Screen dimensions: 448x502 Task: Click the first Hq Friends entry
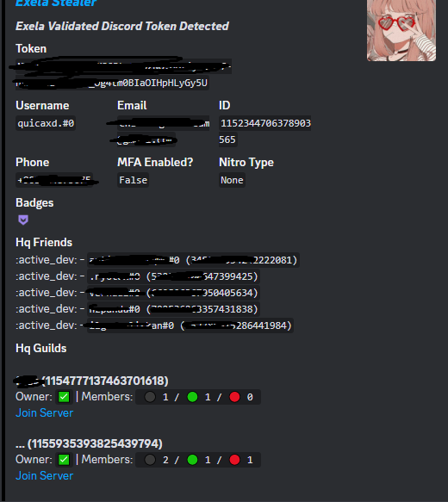(193, 260)
